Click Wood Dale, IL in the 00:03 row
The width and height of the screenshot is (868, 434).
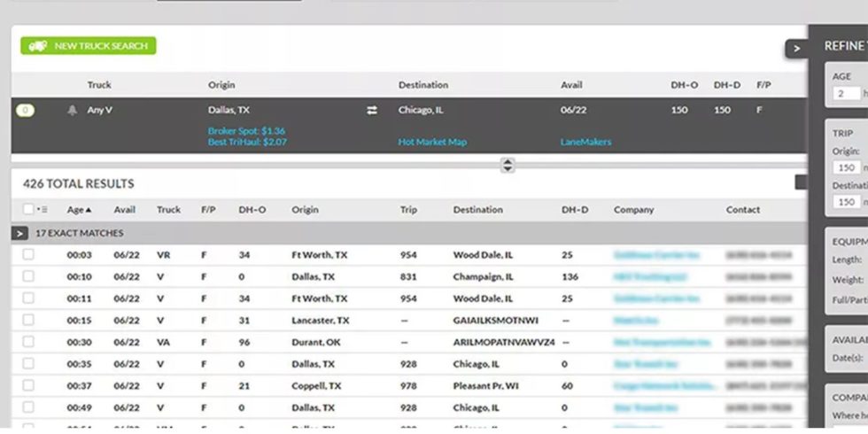pyautogui.click(x=483, y=255)
